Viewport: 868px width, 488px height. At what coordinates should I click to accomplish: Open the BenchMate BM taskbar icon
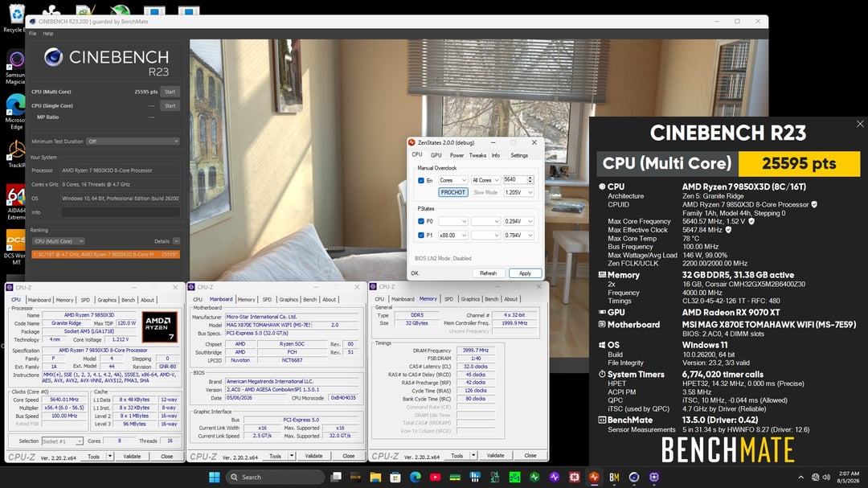pyautogui.click(x=614, y=477)
